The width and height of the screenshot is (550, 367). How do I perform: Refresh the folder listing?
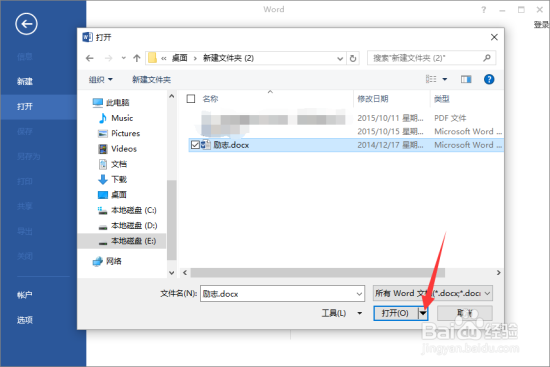[353, 58]
